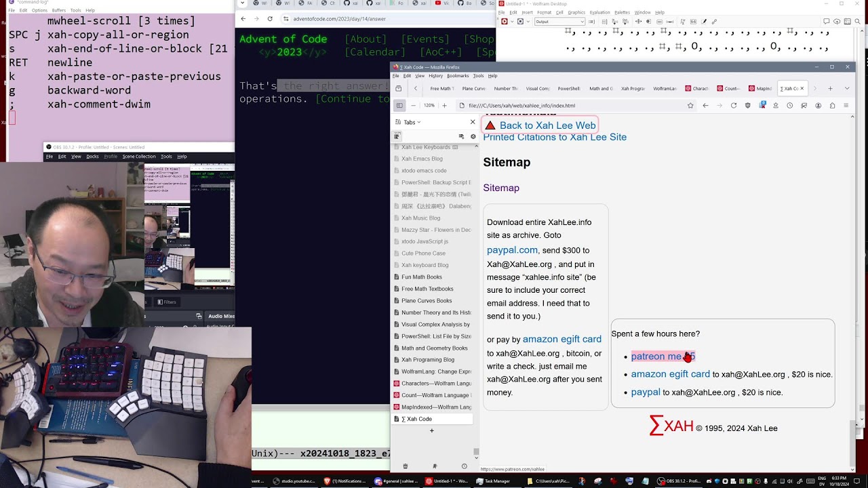Viewport: 868px width, 488px height.
Task: Click Chrome address bar adventofcode URL
Action: point(339,19)
